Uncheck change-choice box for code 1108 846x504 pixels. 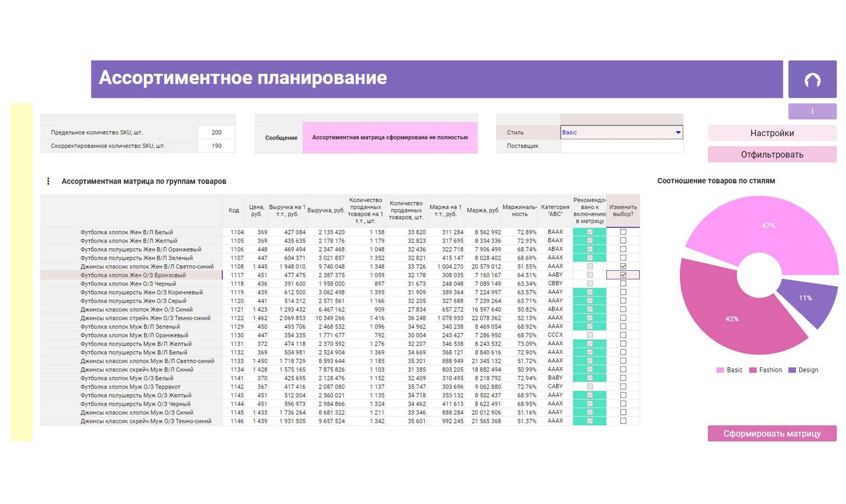pos(623,266)
